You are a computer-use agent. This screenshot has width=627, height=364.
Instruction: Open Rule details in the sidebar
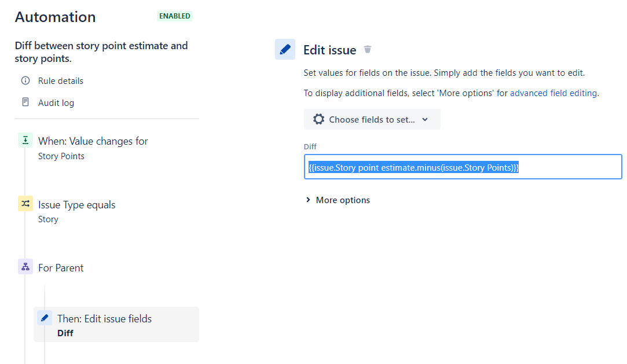pyautogui.click(x=60, y=80)
